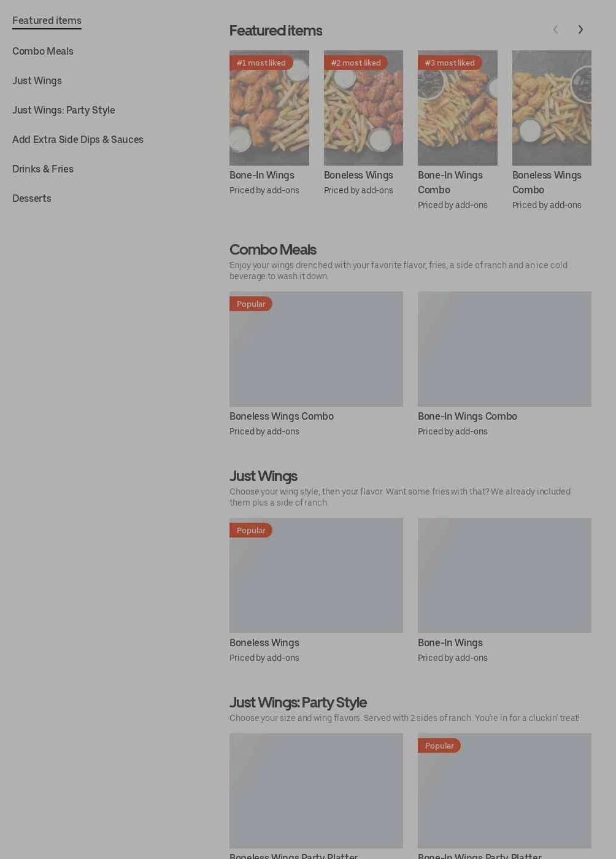
Task: Open the Popular Boneless Wings Combo card in Combo Meals
Action: click(x=316, y=349)
